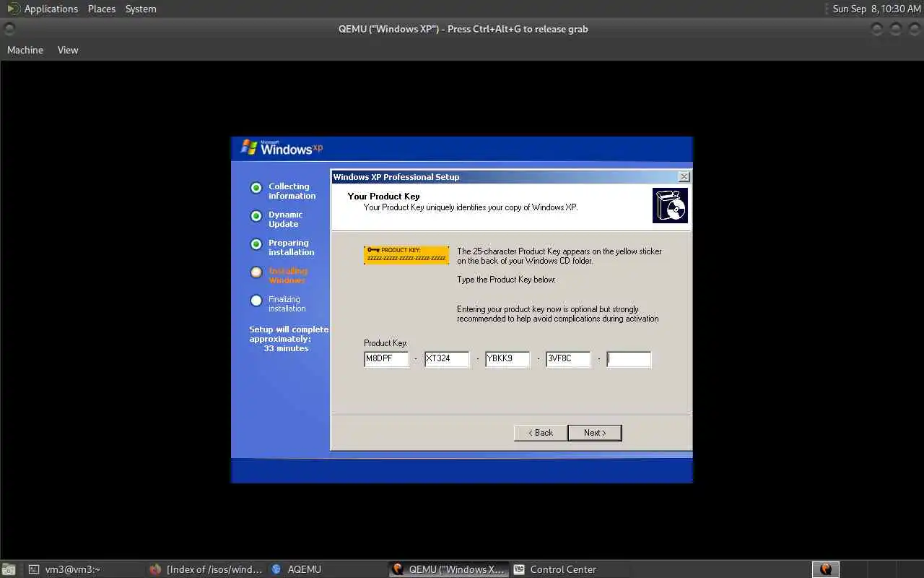Click the QEMU window menu button at title left
The height and width of the screenshot is (578, 924).
9,29
